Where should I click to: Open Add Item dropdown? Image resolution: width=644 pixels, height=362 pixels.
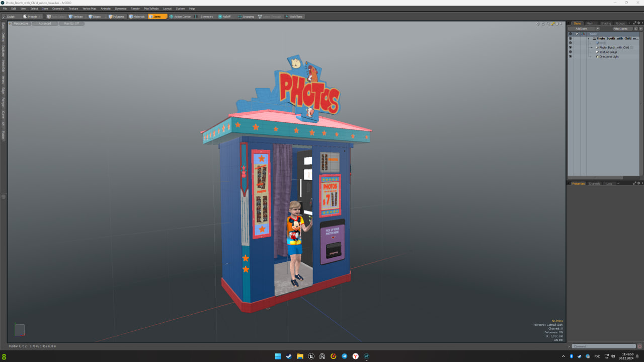pos(584,29)
